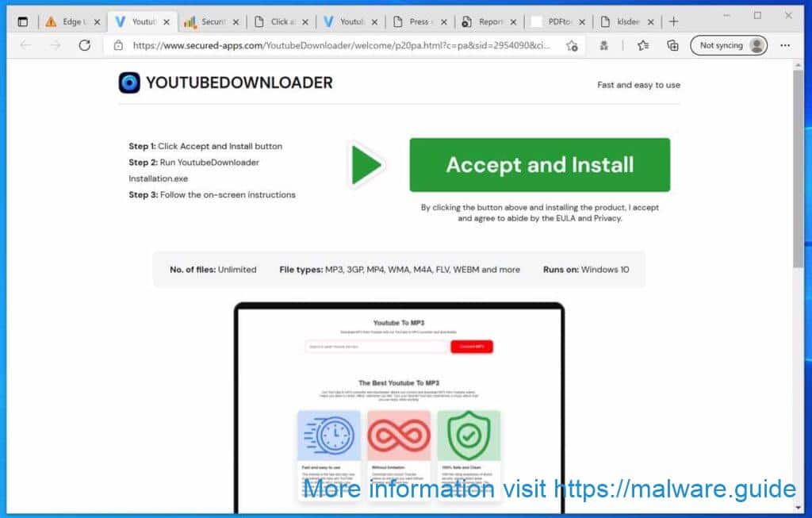This screenshot has height=518, width=812.
Task: Open Collections from the browser toolbar
Action: [x=672, y=45]
